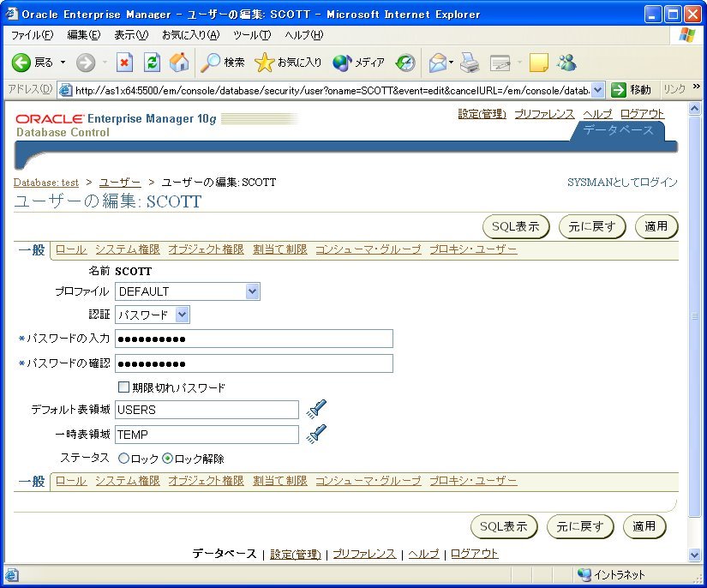This screenshot has height=588, width=707.
Task: Click the top SQL表示 button
Action: click(x=516, y=226)
